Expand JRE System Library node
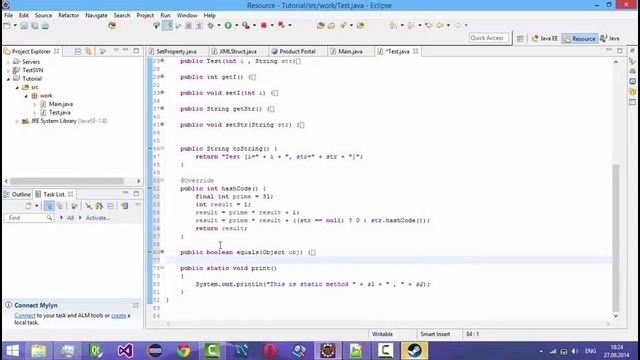The height and width of the screenshot is (360, 640). 17,121
